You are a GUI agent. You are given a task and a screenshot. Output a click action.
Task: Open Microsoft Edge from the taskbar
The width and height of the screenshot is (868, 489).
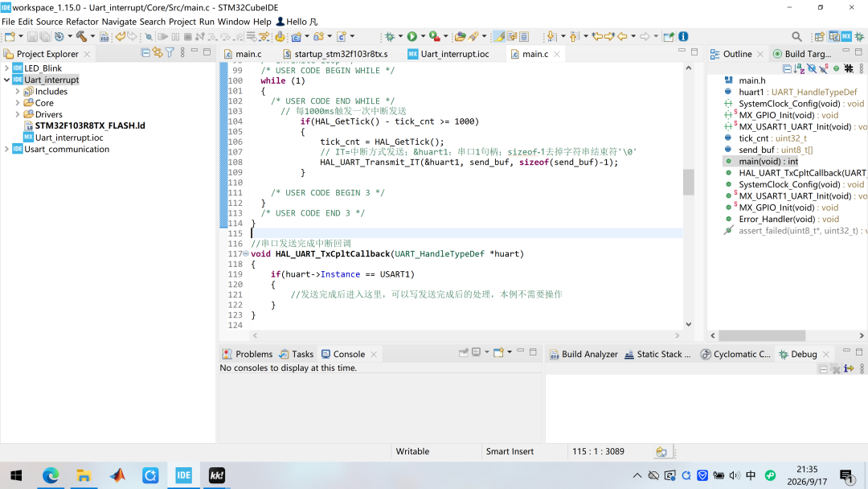51,475
